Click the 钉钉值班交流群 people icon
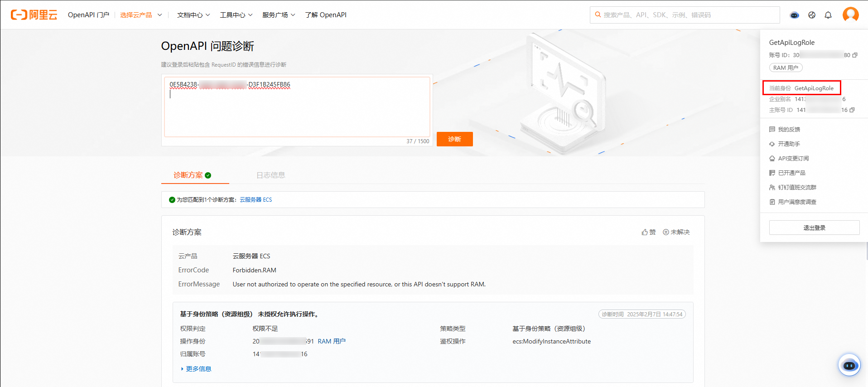The width and height of the screenshot is (868, 387). [772, 188]
